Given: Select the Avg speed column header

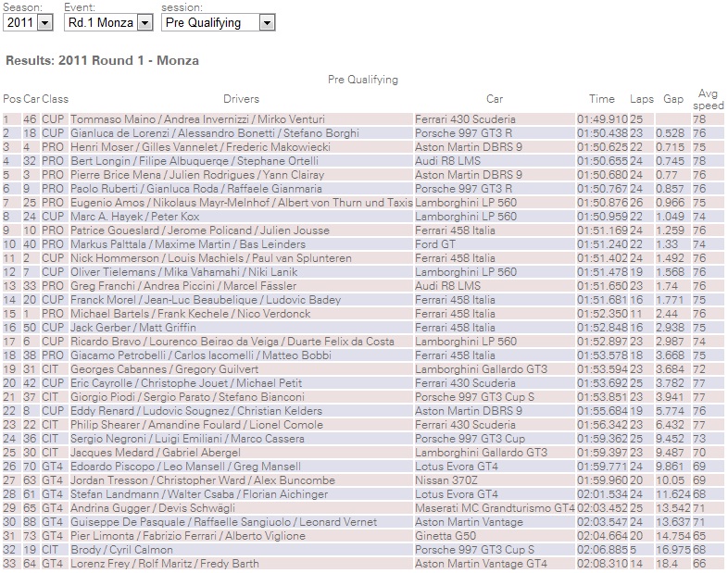Looking at the screenshot, I should 709,99.
